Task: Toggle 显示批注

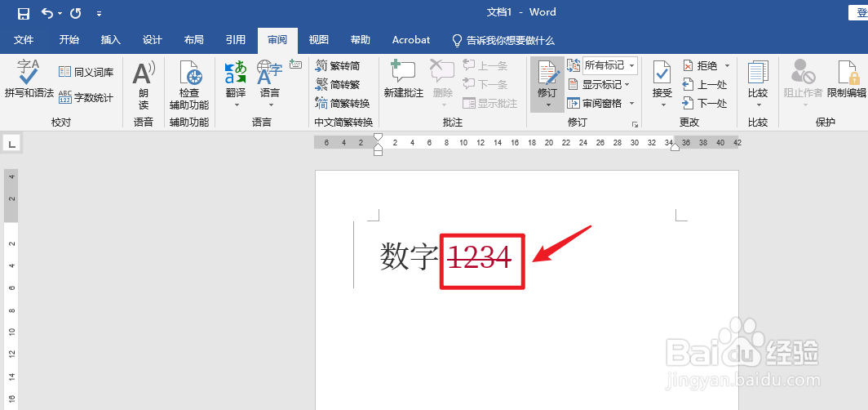Action: [490, 103]
